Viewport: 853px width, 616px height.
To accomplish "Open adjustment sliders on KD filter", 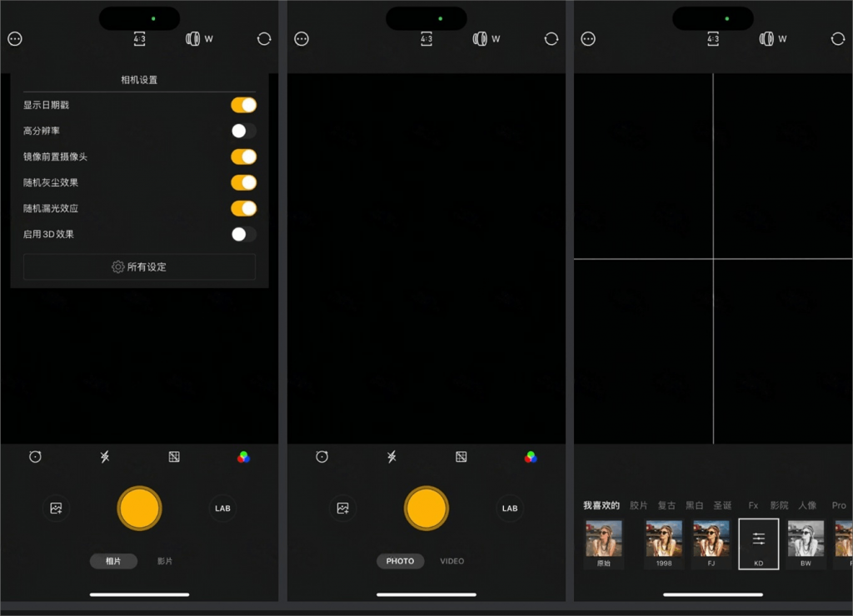I will (758, 544).
